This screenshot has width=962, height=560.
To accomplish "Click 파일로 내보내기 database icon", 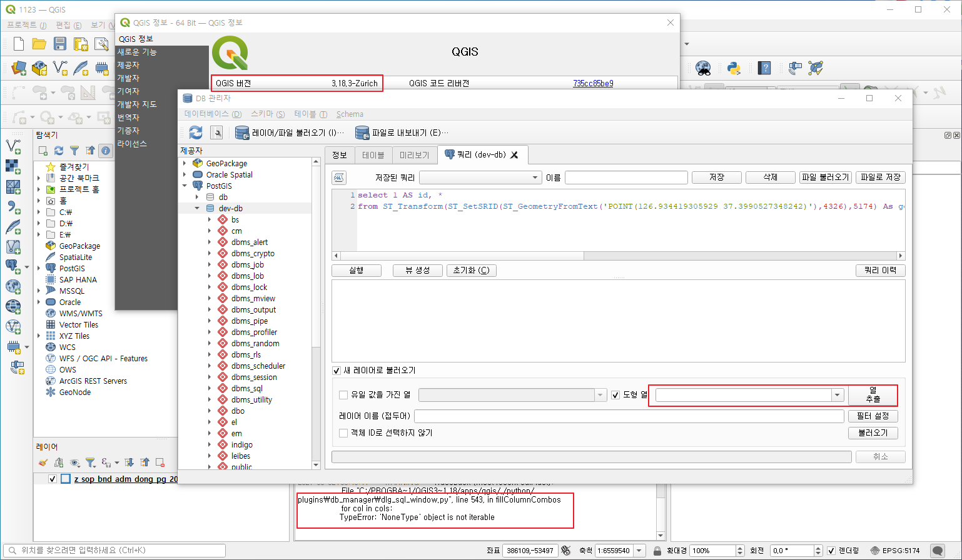I will coord(362,132).
